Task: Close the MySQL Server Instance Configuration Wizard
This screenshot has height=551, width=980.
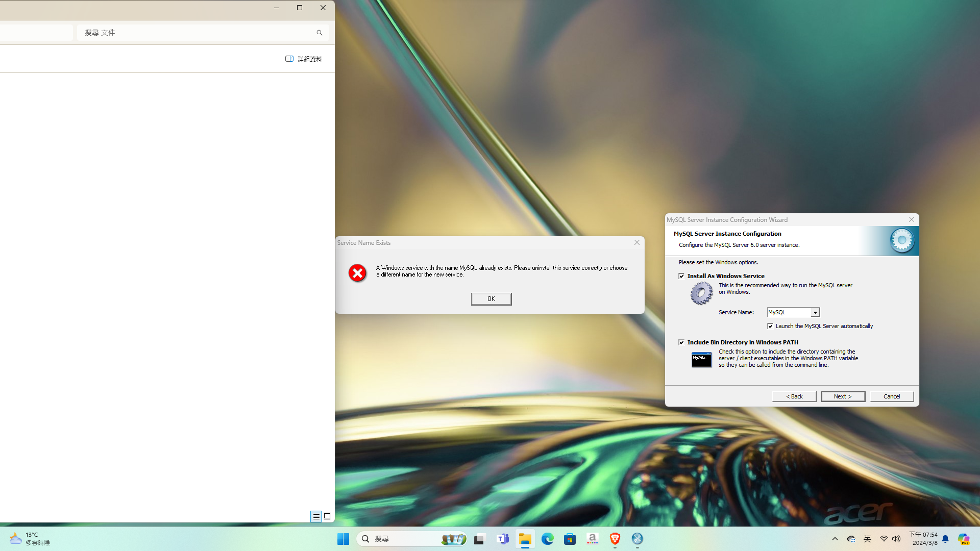Action: tap(912, 219)
